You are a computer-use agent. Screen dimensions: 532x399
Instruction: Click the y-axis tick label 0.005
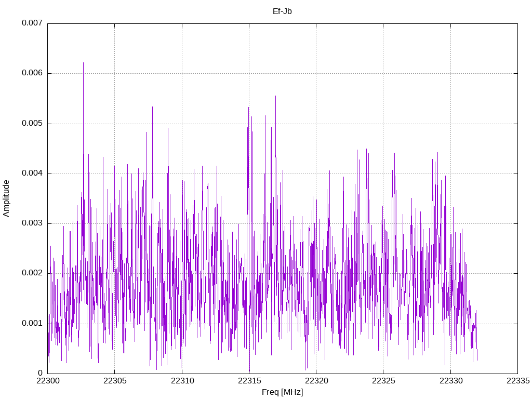click(x=32, y=123)
